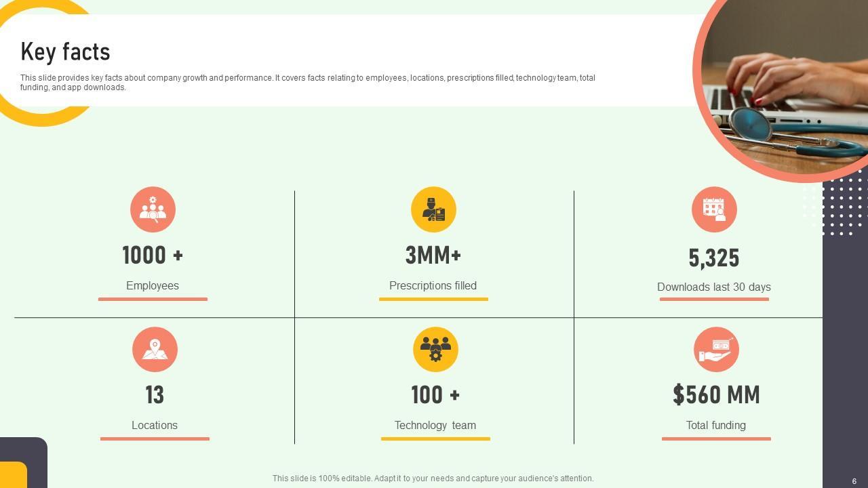Click the slide number 6
Image resolution: width=868 pixels, height=488 pixels.
(854, 481)
